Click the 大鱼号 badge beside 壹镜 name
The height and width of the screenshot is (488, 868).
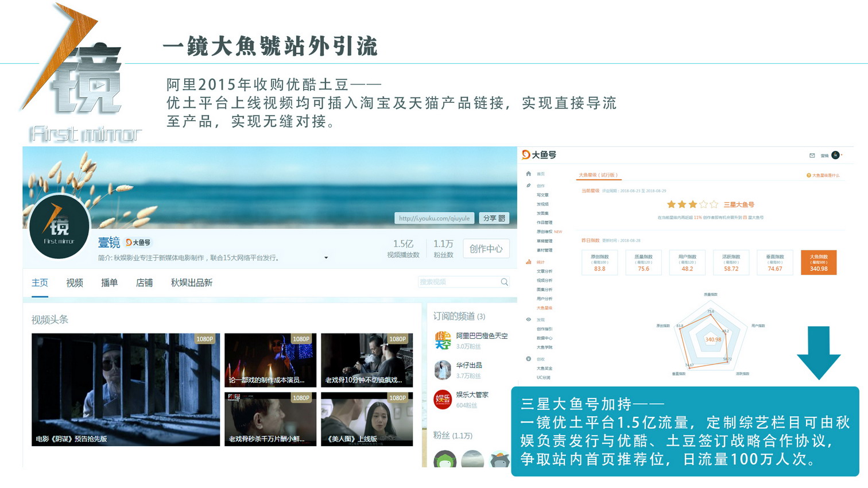pos(138,242)
